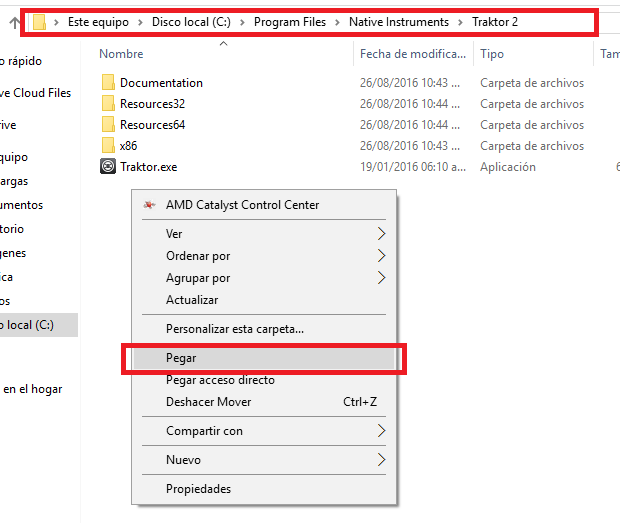Image resolution: width=620 pixels, height=523 pixels.
Task: Select Disco local (C:) in sidebar
Action: [x=39, y=325]
